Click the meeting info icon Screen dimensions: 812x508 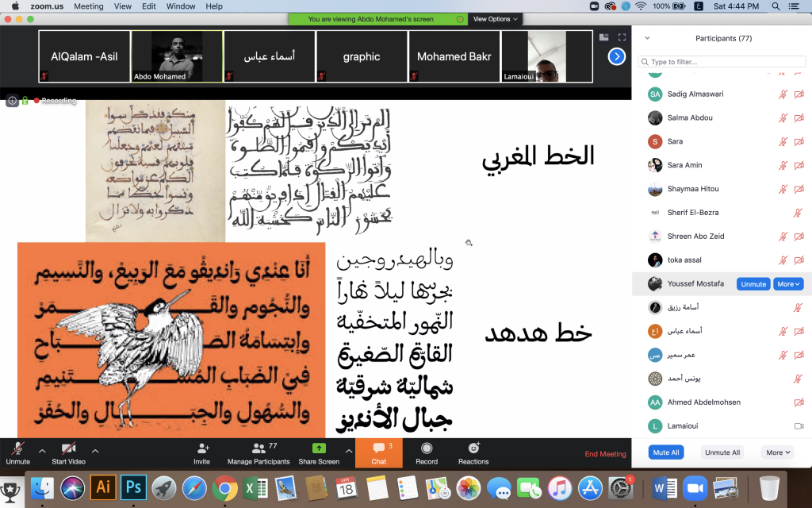12,101
